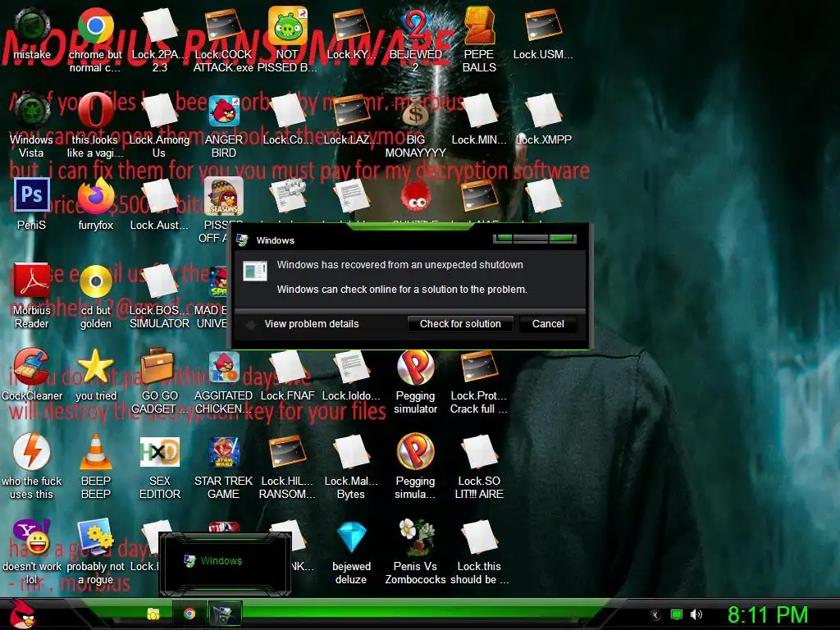Click Check for solution button

click(460, 323)
